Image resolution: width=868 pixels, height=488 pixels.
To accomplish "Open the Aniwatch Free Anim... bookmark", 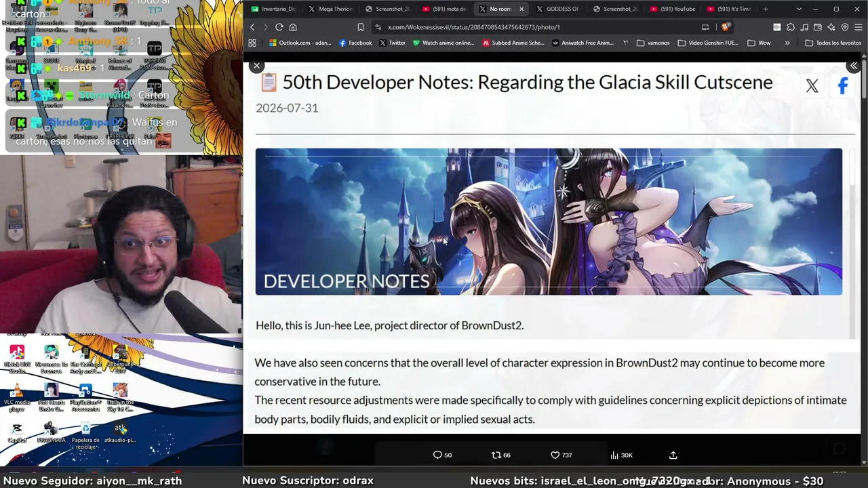I will click(583, 43).
